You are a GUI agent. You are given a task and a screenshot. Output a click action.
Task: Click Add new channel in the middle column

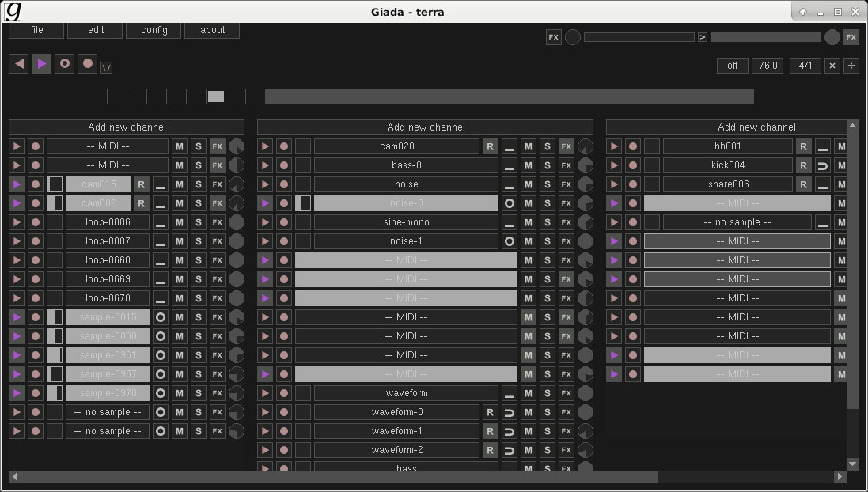tap(425, 127)
